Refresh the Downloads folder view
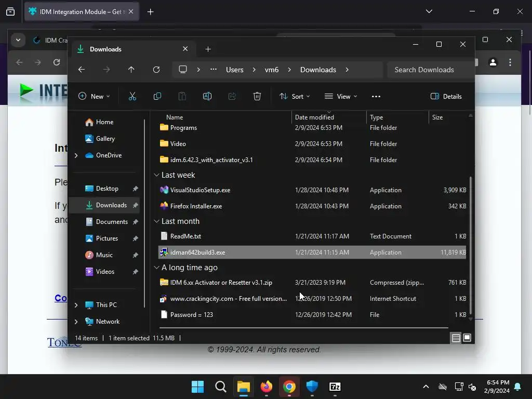Image resolution: width=532 pixels, height=399 pixels. point(156,70)
